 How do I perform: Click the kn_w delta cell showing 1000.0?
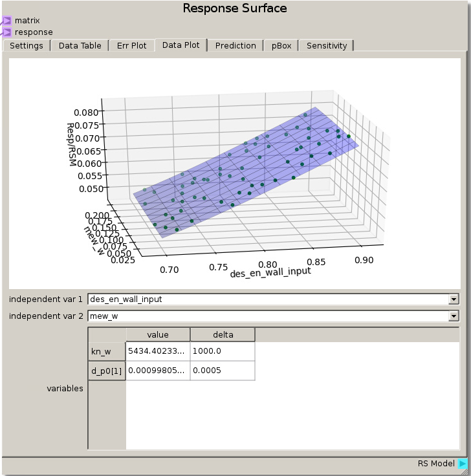tap(223, 351)
